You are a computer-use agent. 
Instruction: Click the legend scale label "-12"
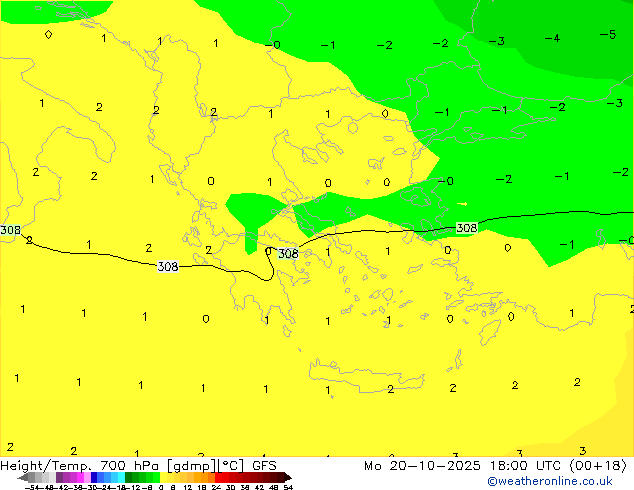[x=135, y=487]
